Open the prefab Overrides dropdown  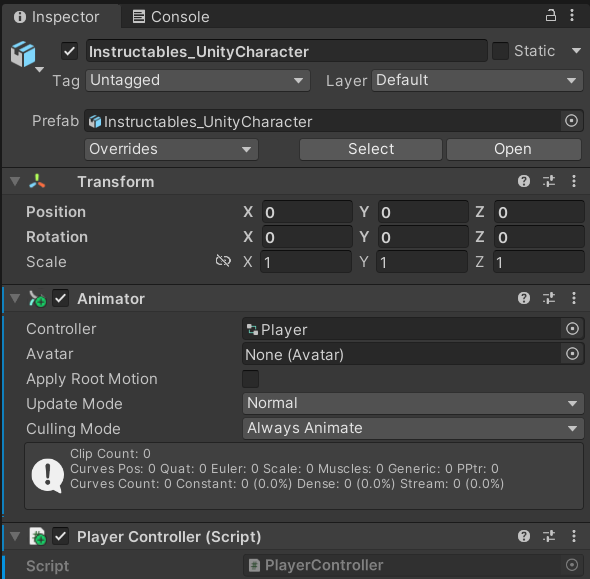click(x=171, y=149)
